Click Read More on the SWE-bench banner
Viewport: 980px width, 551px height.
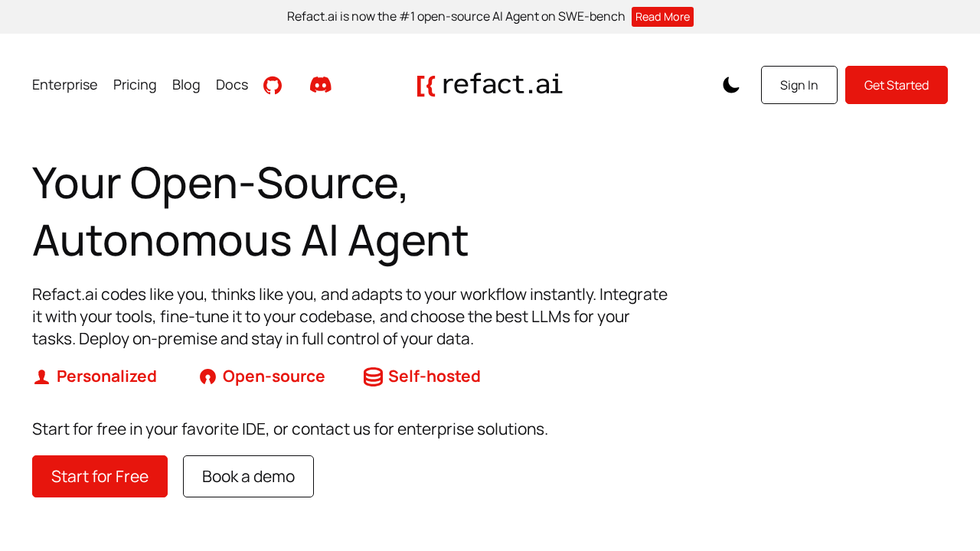(x=662, y=15)
